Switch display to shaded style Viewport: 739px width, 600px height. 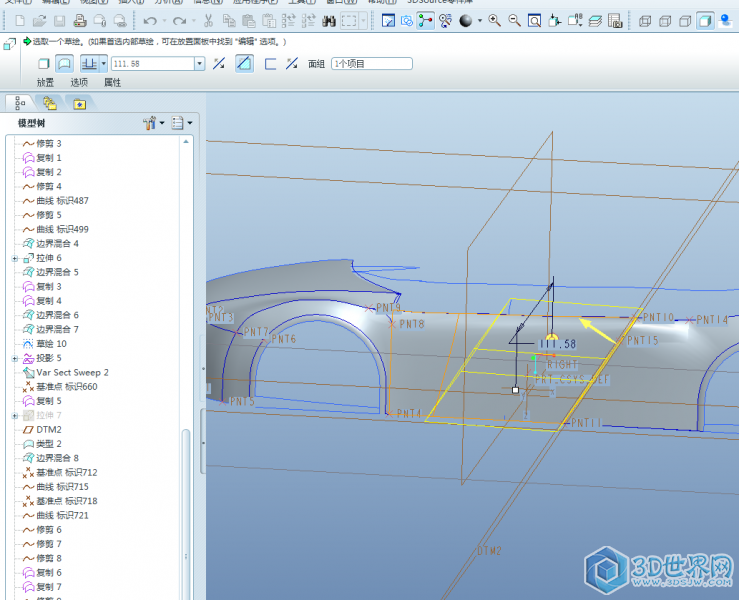pyautogui.click(x=705, y=21)
